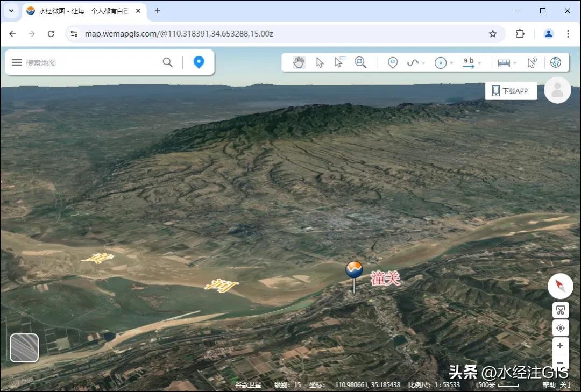This screenshot has width=581, height=392.
Task: Select the hand pan tool
Action: [299, 62]
